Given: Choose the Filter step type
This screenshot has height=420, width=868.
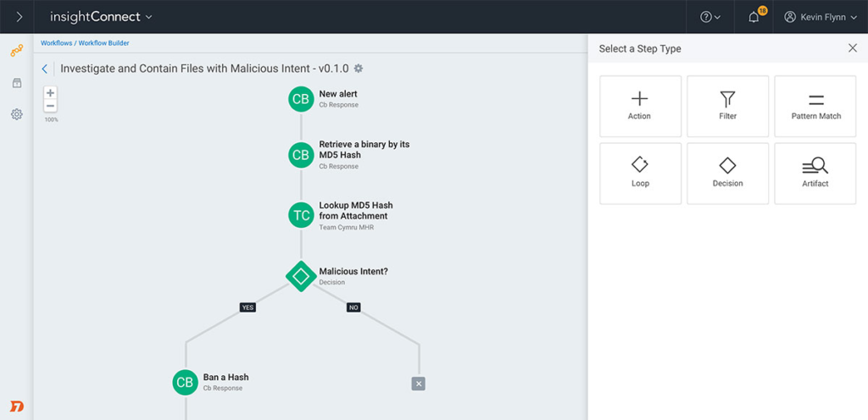Looking at the screenshot, I should (727, 106).
